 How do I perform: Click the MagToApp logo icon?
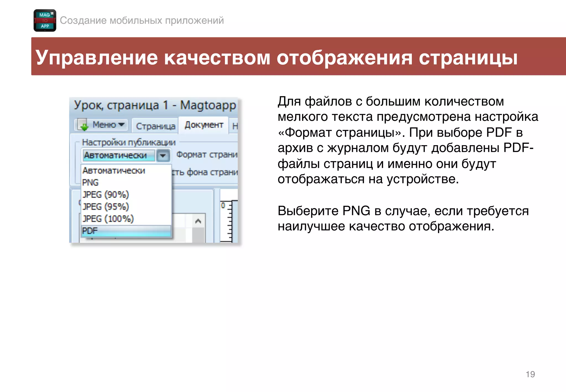(x=45, y=20)
